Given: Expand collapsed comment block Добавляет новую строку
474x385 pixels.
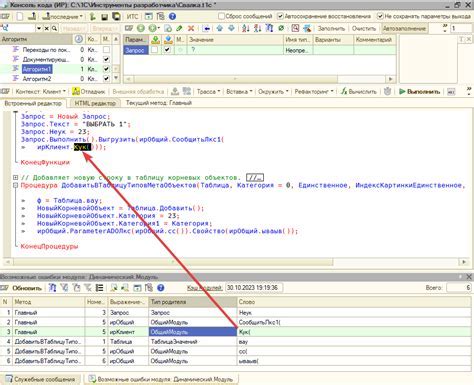Looking at the screenshot, I should pos(15,177).
